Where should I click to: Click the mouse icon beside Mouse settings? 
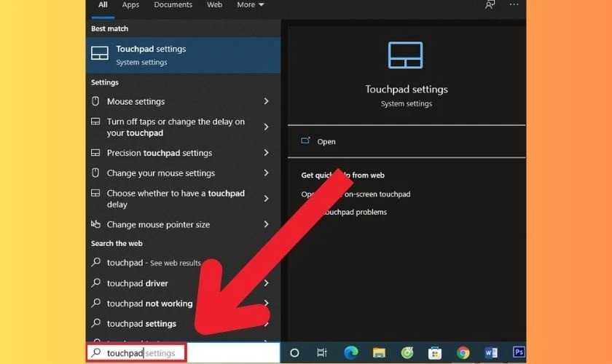(95, 101)
